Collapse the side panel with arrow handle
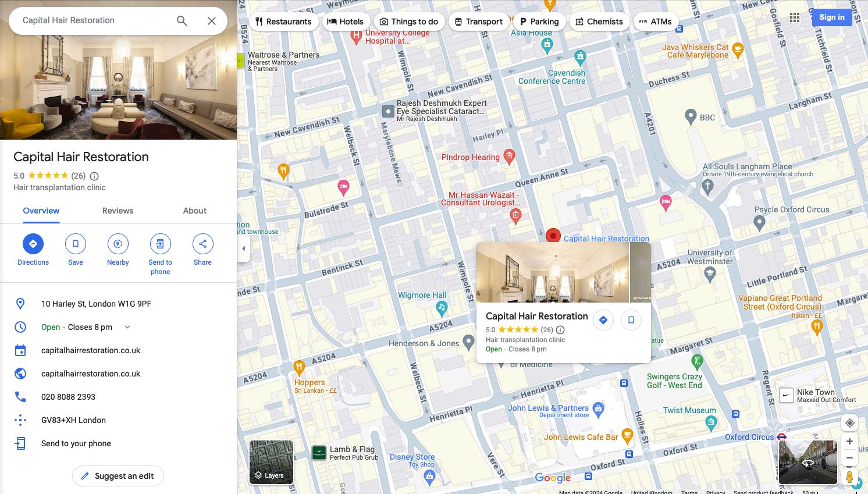This screenshot has width=868, height=494. point(244,248)
